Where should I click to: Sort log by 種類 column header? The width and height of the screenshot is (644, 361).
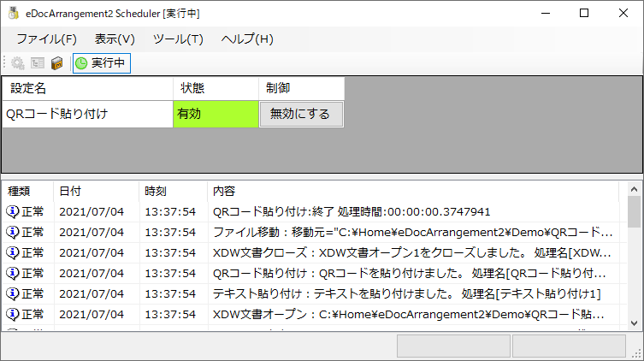tap(28, 192)
